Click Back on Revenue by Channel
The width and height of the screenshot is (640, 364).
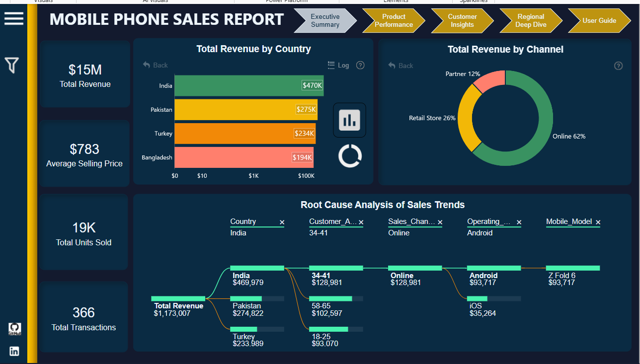(400, 66)
